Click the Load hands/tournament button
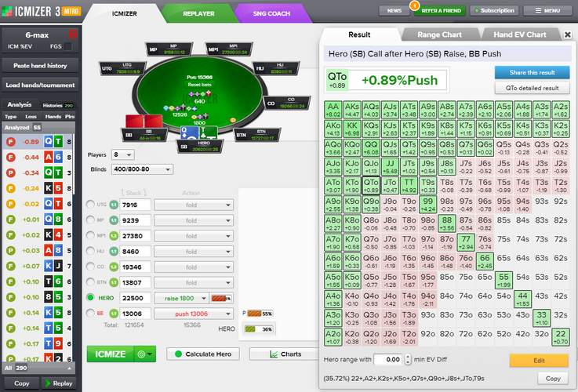This screenshot has height=392, width=578. tap(40, 85)
